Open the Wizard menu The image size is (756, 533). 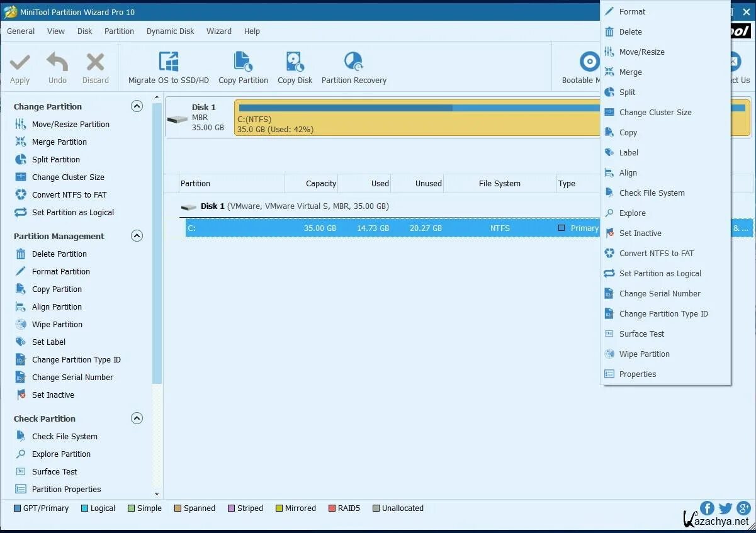(x=219, y=31)
